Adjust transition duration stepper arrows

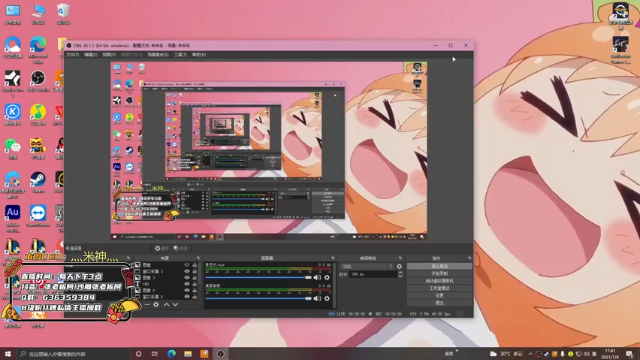pyautogui.click(x=400, y=275)
